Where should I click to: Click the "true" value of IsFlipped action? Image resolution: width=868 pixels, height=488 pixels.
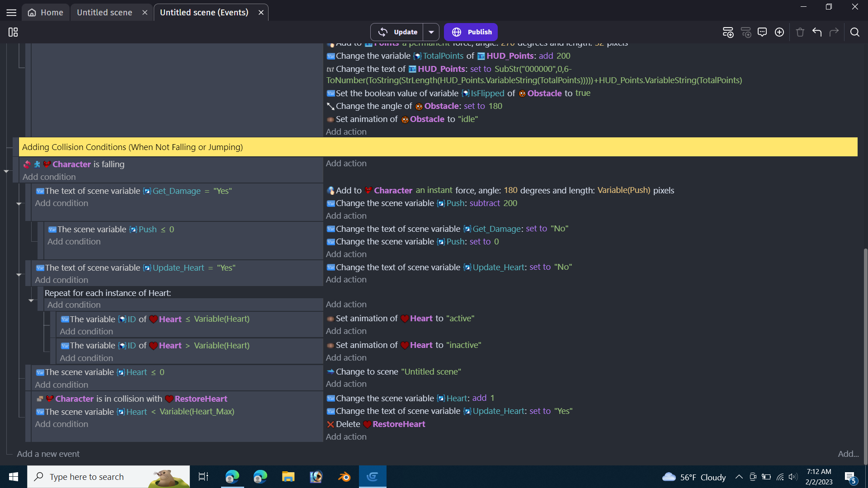[583, 93]
